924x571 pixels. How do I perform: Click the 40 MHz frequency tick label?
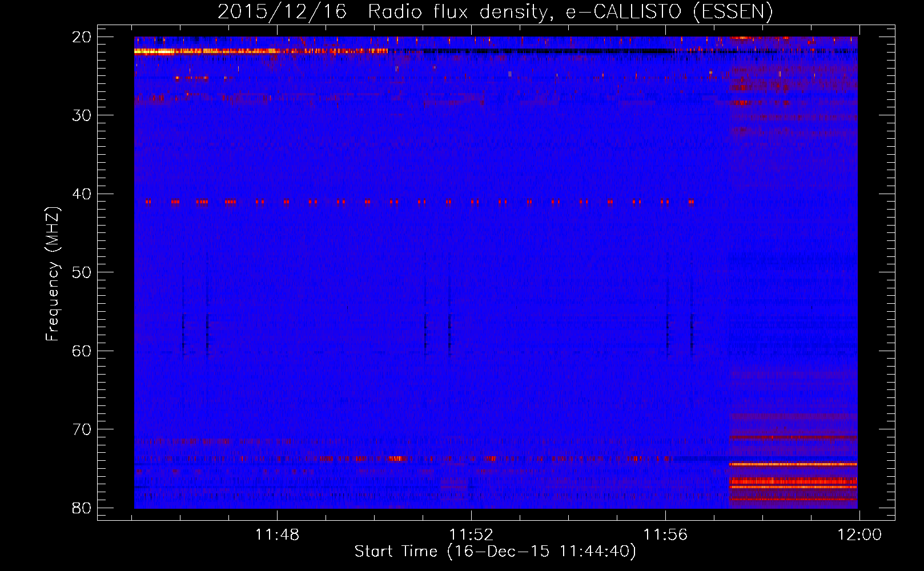(82, 194)
